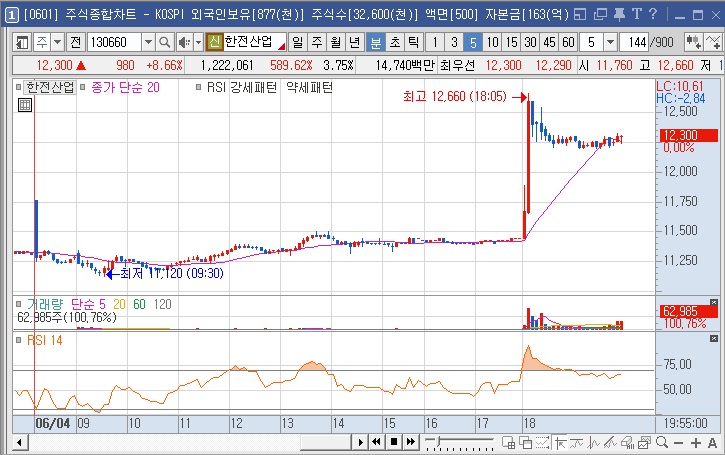Click the stock code field 130660

click(114, 43)
